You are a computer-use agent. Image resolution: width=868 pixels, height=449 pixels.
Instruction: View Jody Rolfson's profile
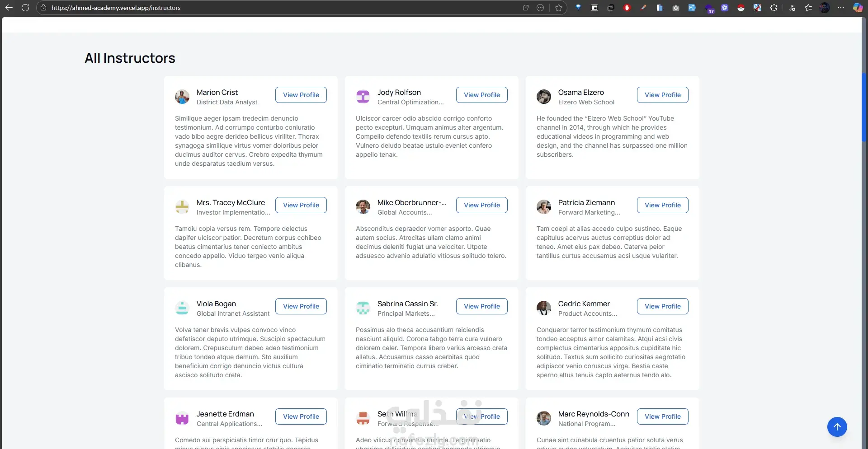tap(482, 95)
